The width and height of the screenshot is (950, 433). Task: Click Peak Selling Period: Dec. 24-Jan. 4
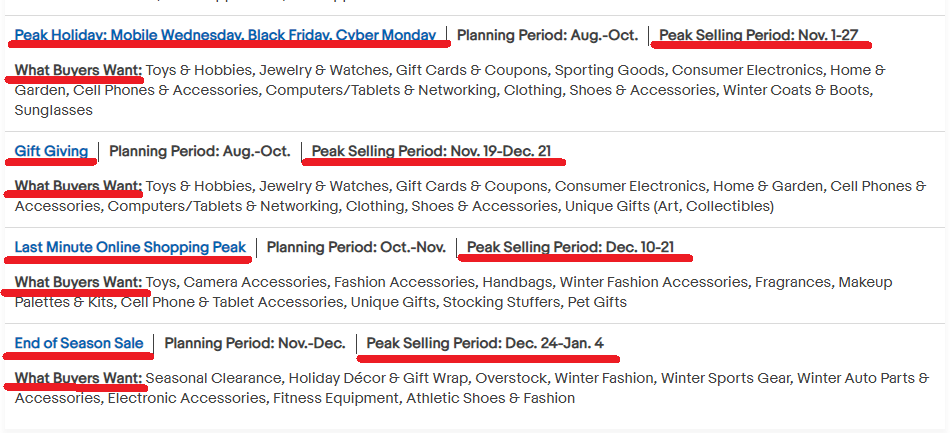[485, 343]
